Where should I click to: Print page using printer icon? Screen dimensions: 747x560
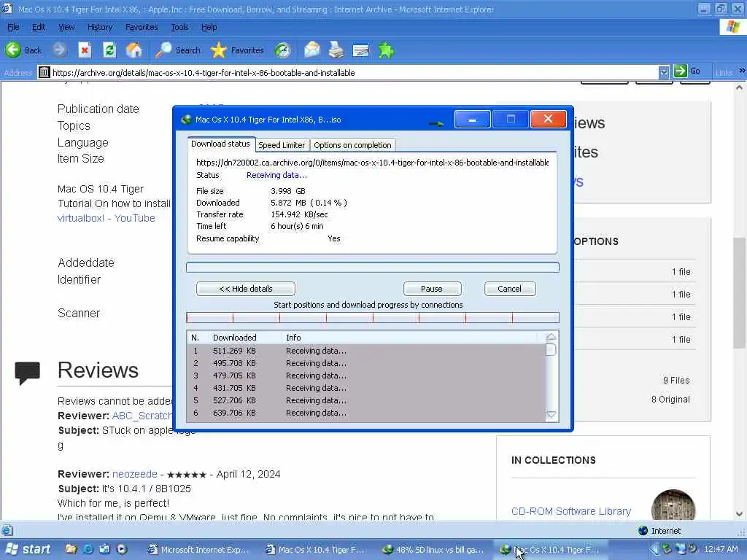click(336, 50)
